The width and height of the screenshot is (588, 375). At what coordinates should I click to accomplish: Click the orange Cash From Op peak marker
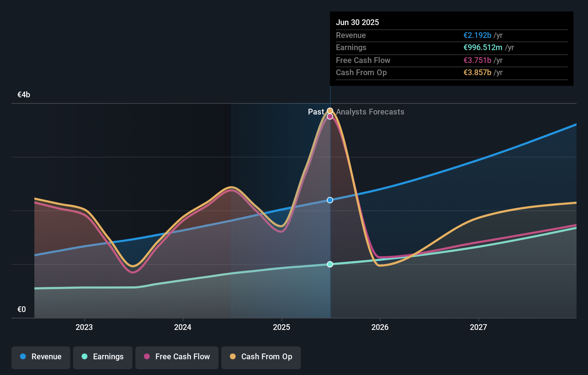(329, 111)
